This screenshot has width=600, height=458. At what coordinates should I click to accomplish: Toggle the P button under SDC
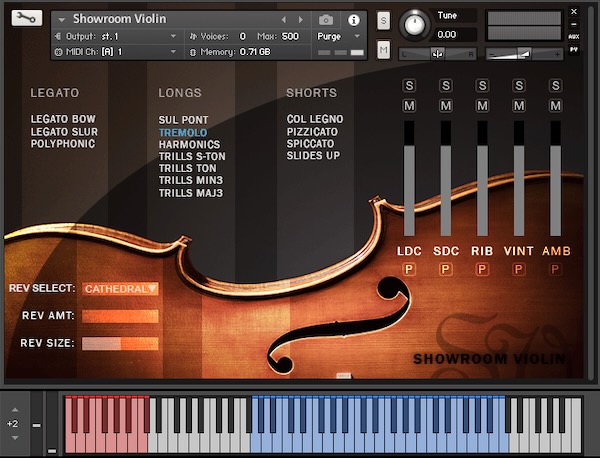pyautogui.click(x=445, y=270)
